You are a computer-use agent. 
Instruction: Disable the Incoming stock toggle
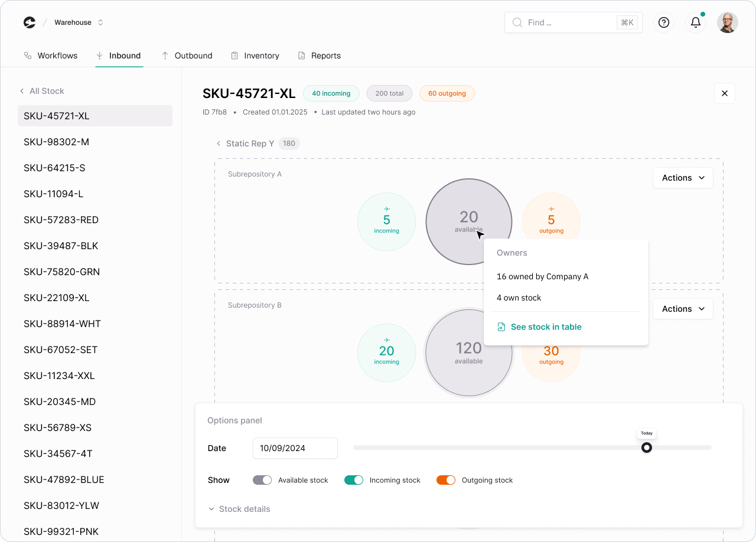coord(354,480)
